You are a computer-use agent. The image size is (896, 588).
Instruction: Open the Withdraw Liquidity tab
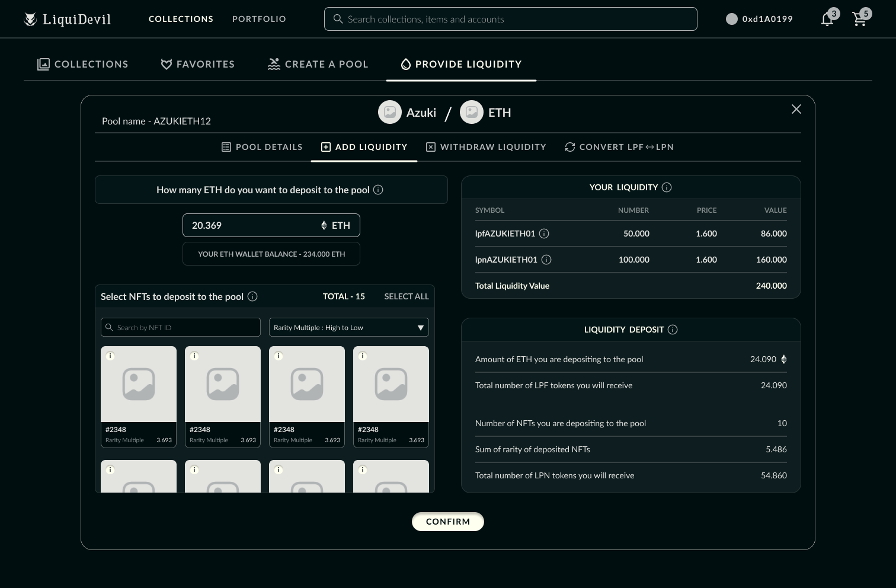pyautogui.click(x=486, y=147)
